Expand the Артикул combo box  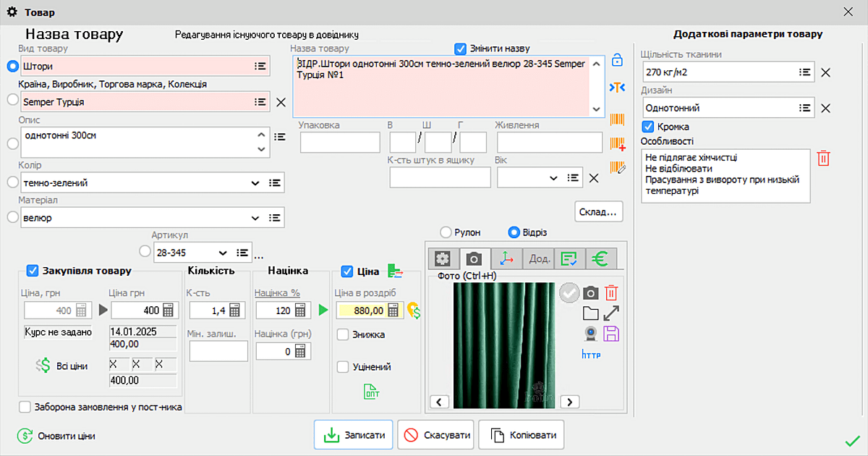click(x=223, y=253)
